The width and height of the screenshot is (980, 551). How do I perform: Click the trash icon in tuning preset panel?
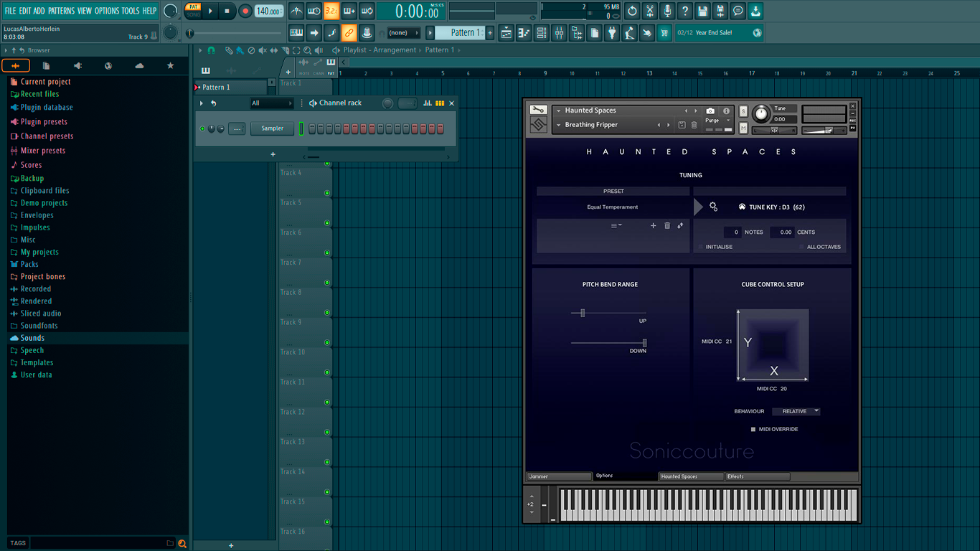[x=667, y=226]
